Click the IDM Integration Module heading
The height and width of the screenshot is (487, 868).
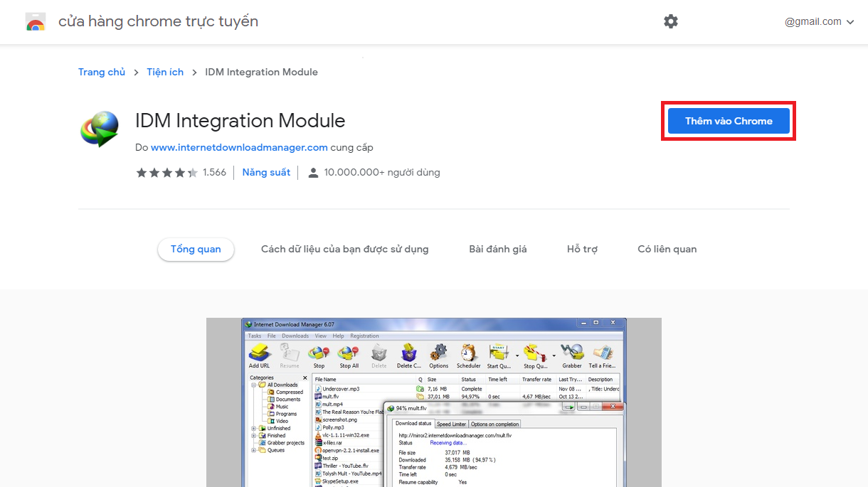[x=240, y=121]
